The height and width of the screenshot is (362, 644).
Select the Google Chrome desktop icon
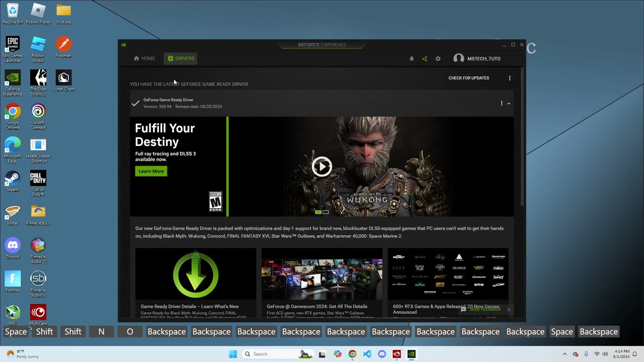coord(13,117)
